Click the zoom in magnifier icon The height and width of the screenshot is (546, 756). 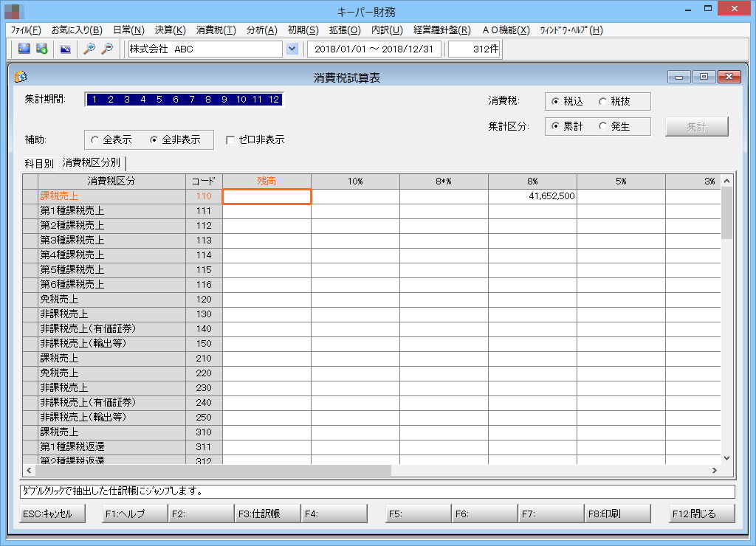pos(89,49)
